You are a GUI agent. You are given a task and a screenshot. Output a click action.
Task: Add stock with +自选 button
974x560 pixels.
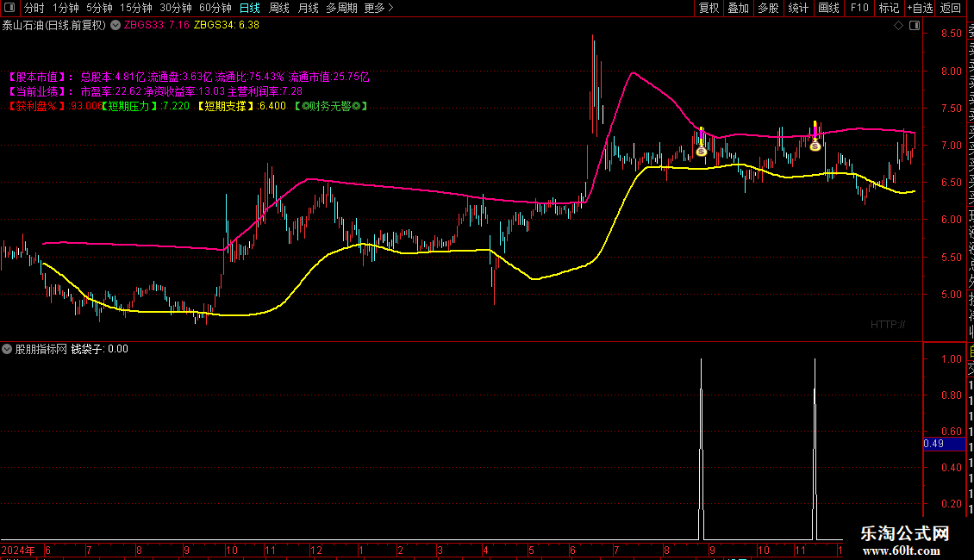[920, 8]
